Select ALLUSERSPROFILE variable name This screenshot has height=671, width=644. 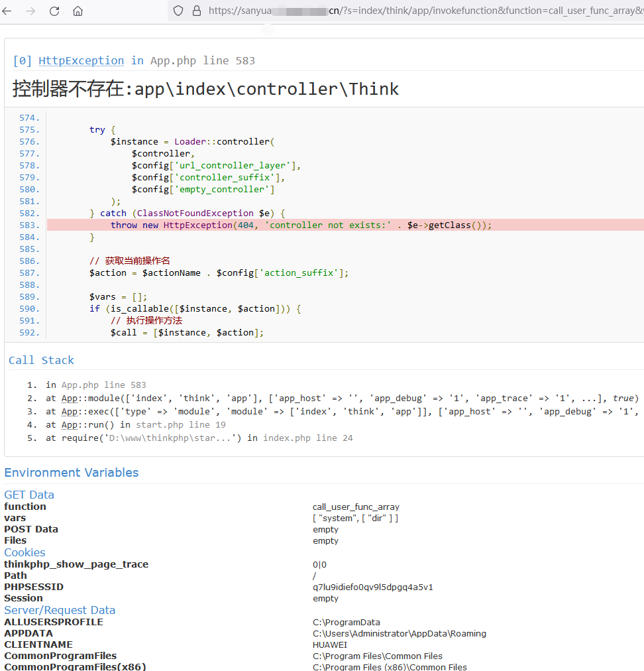(54, 622)
